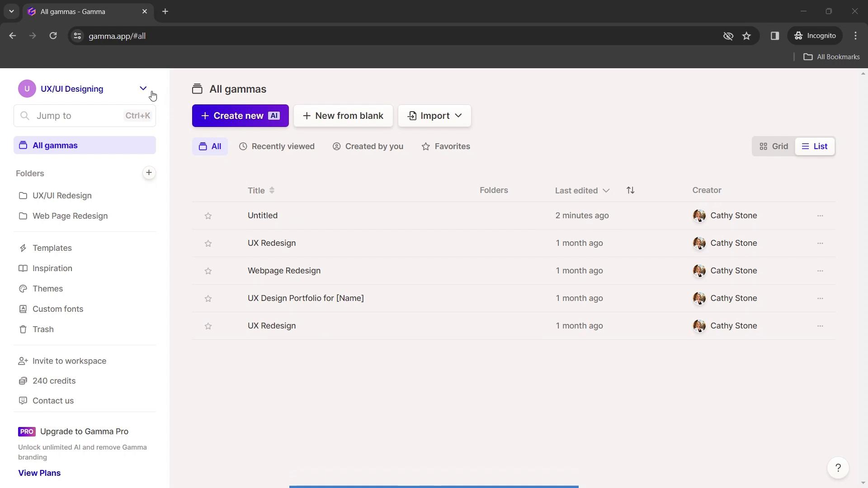This screenshot has height=488, width=868.
Task: Click the Templates sidebar icon
Action: click(23, 247)
